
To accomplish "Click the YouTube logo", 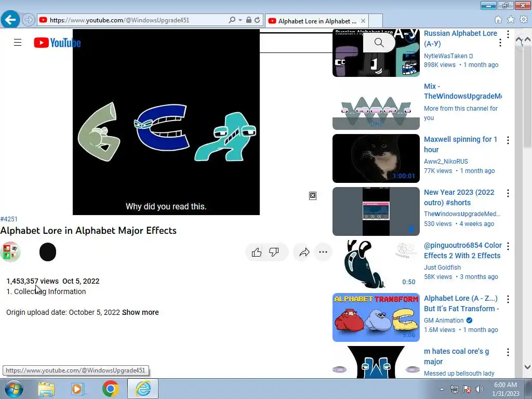I will 57,43.
